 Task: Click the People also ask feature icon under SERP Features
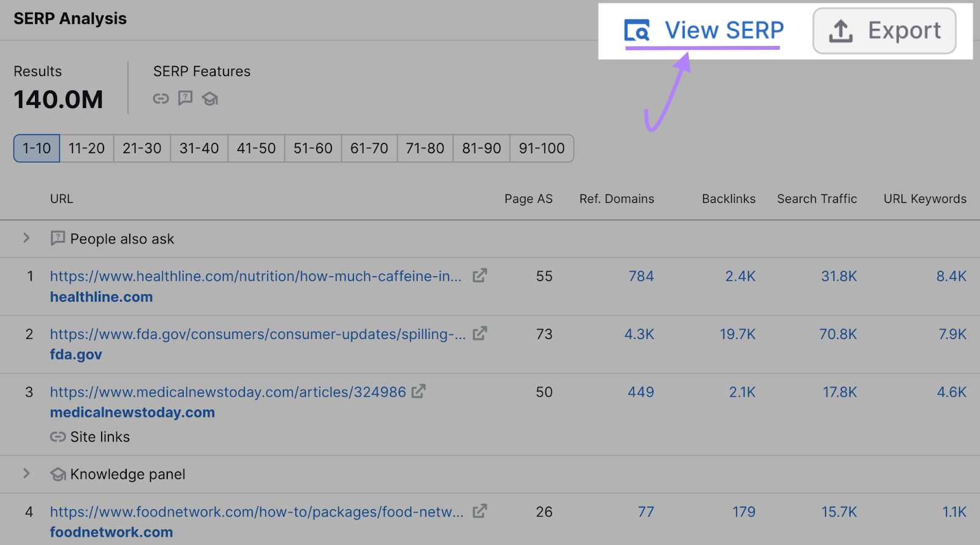[x=185, y=98]
